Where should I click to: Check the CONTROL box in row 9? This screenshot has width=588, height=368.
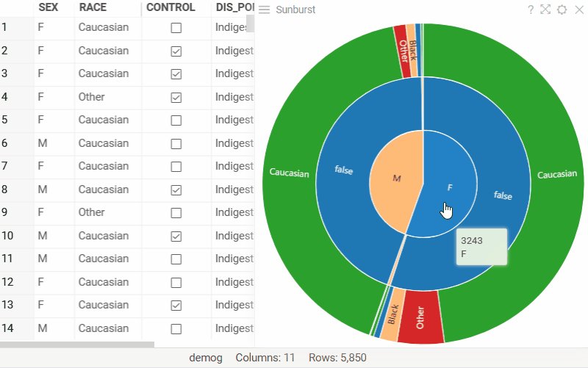(176, 213)
